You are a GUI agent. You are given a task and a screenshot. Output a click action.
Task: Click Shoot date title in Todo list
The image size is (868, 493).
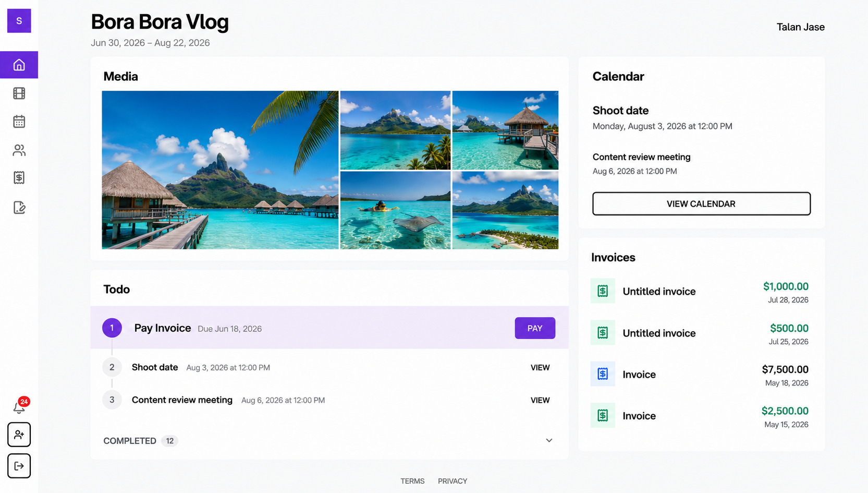coord(155,367)
